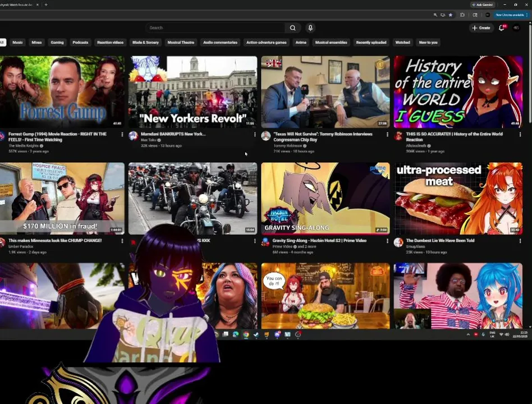532x404 pixels.
Task: Click the YouTube search magnifier button
Action: click(292, 28)
